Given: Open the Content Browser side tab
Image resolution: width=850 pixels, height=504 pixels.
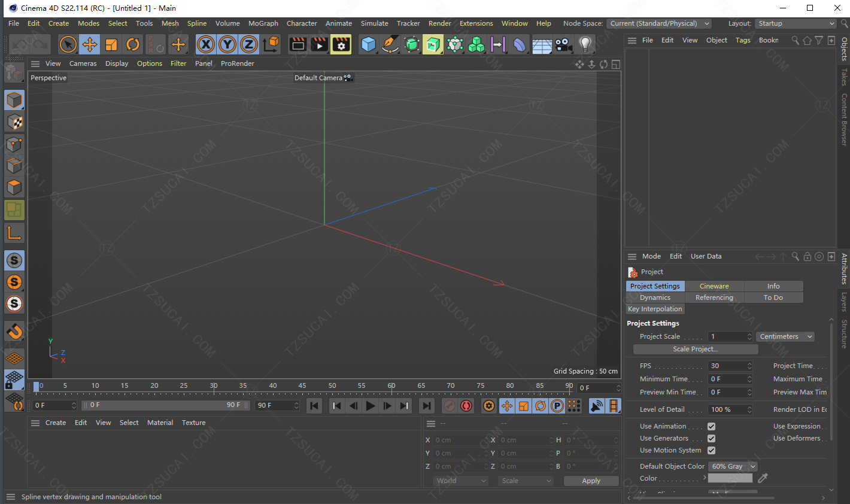Looking at the screenshot, I should coord(844,120).
